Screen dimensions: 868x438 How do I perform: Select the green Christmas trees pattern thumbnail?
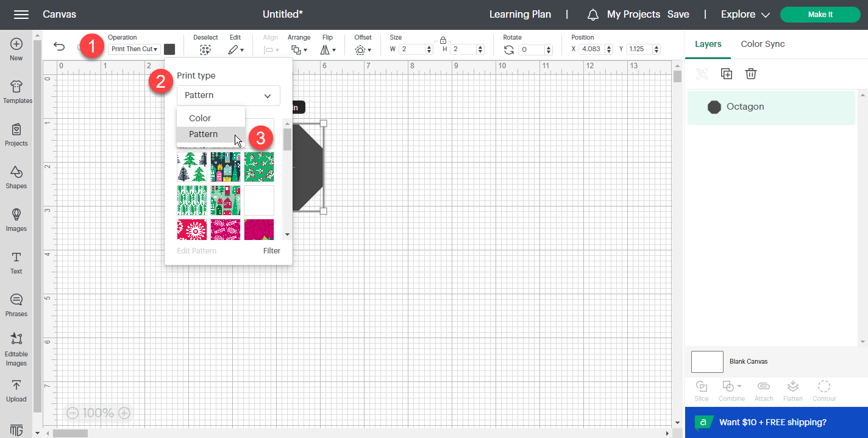click(x=192, y=167)
